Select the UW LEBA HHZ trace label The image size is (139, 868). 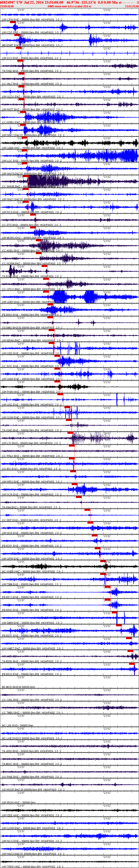tap(32, 148)
